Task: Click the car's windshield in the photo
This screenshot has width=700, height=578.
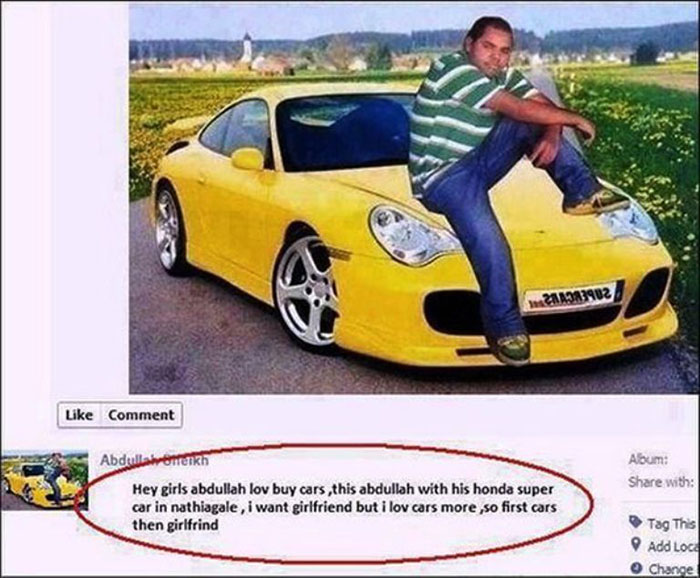Action: [x=344, y=132]
